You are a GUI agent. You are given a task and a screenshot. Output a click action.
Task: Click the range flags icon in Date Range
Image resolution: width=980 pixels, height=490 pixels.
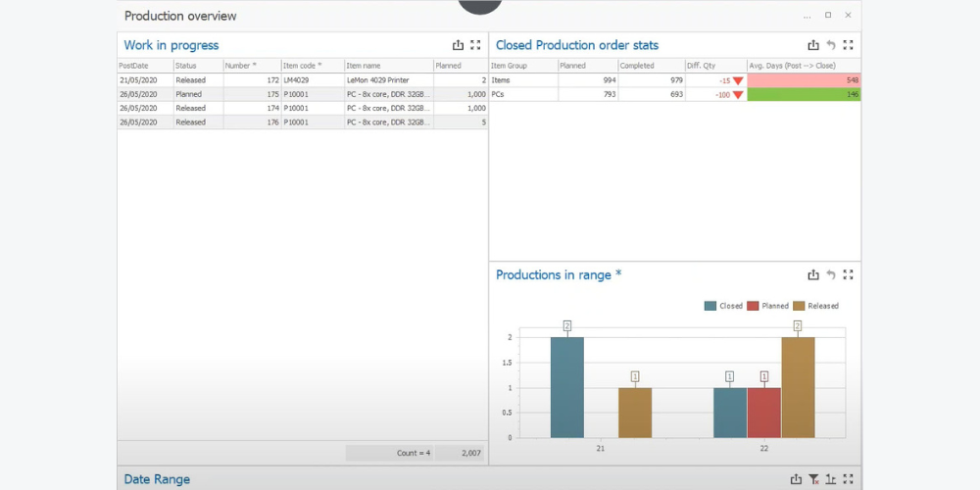(831, 479)
